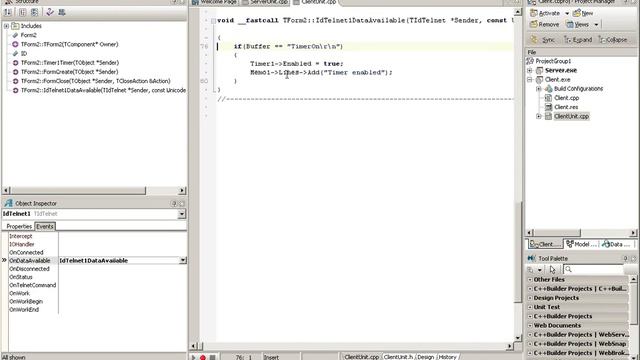The height and width of the screenshot is (360, 640).
Task: Click the Remove button in Project Manager
Action: (544, 24)
